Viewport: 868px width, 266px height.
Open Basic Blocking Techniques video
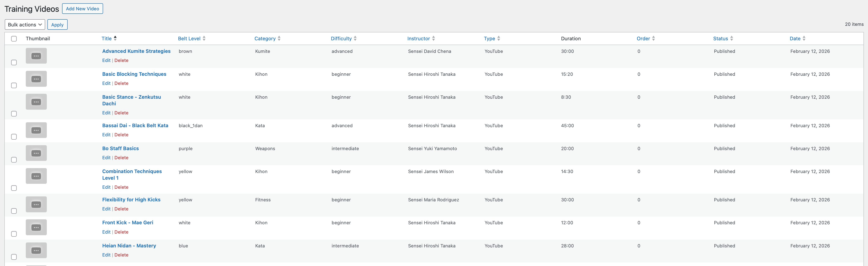pyautogui.click(x=134, y=74)
